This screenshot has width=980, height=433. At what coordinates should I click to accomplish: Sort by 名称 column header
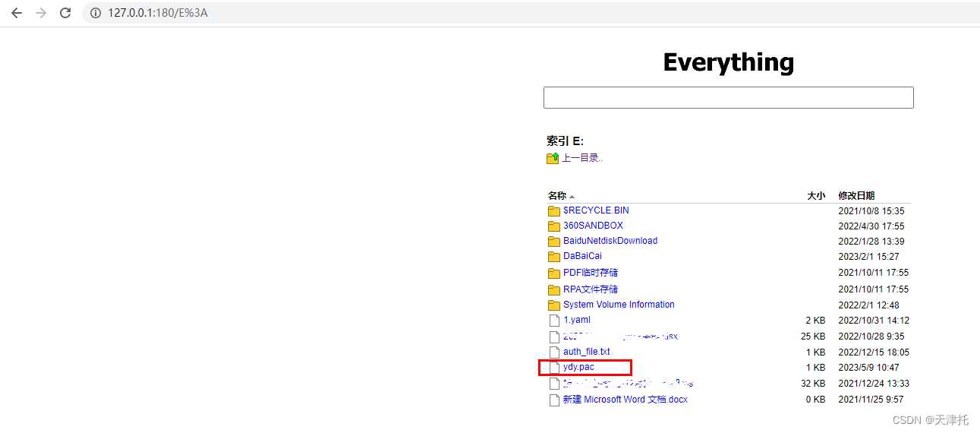tap(557, 196)
